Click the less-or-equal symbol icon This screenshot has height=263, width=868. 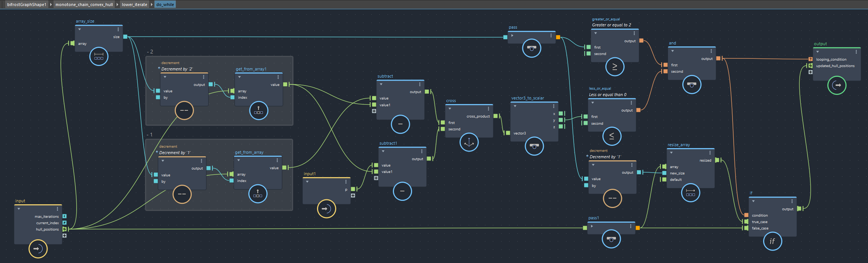click(x=612, y=136)
